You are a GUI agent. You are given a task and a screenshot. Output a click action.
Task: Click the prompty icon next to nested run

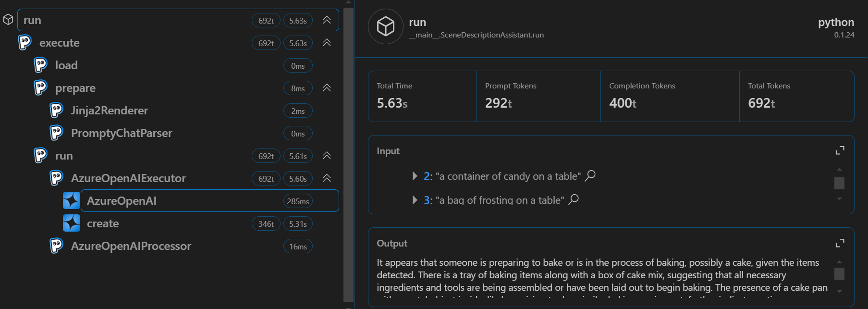pos(41,156)
